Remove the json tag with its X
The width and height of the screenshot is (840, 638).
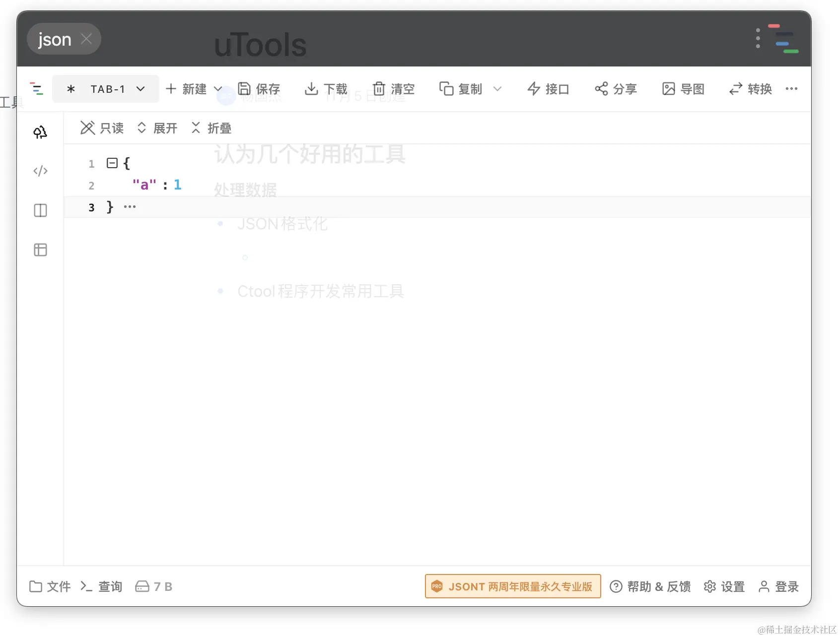click(86, 39)
